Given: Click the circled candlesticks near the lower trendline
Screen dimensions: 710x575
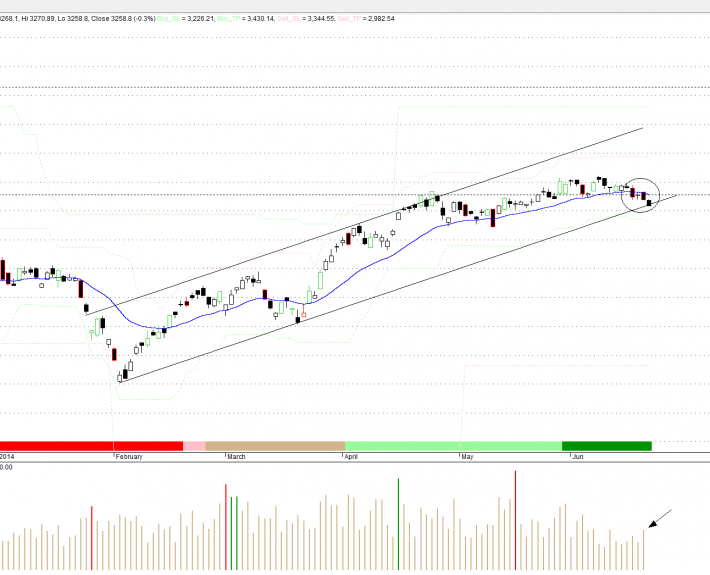Looking at the screenshot, I should [641, 194].
